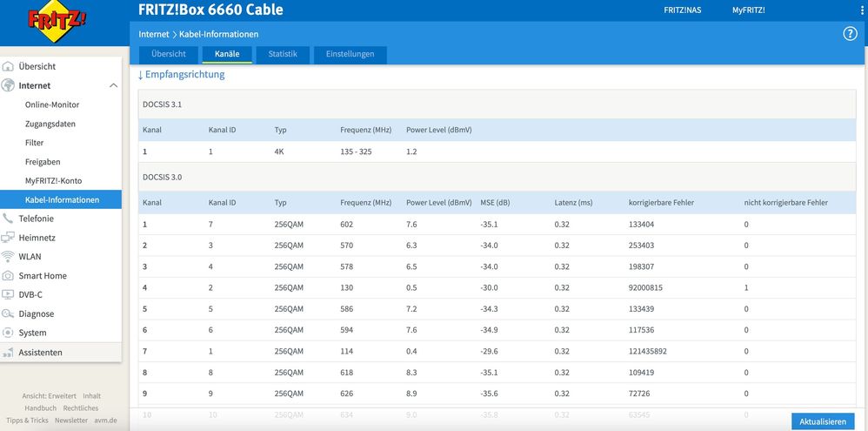
Task: Open the three-dot menu in header
Action: tap(862, 10)
